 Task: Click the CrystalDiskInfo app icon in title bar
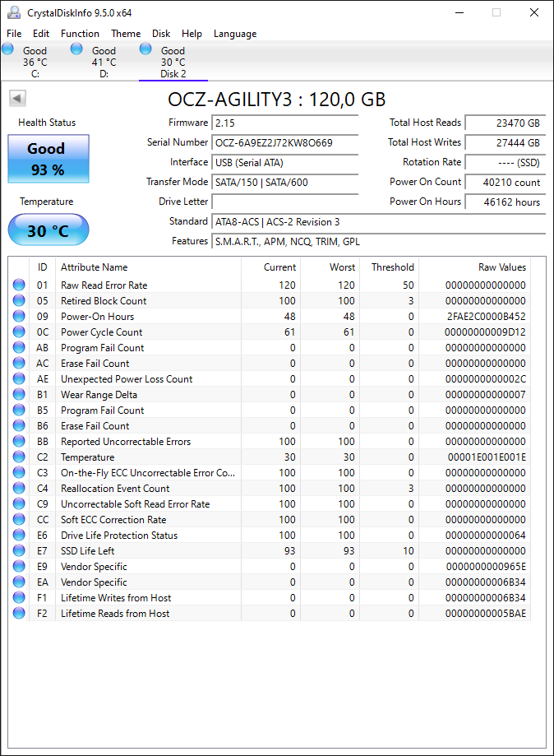point(14,12)
